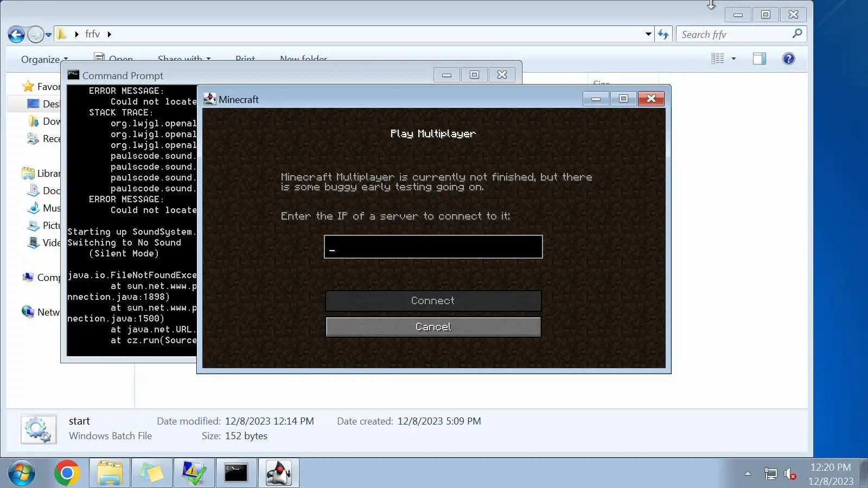This screenshot has height=488, width=868.
Task: Select Music library in navigation pane
Action: tap(44, 208)
